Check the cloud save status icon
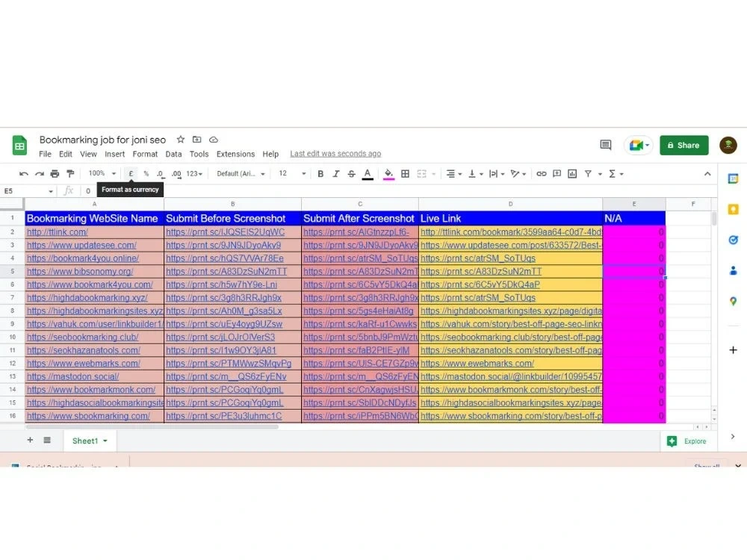The width and height of the screenshot is (747, 560). pyautogui.click(x=214, y=140)
